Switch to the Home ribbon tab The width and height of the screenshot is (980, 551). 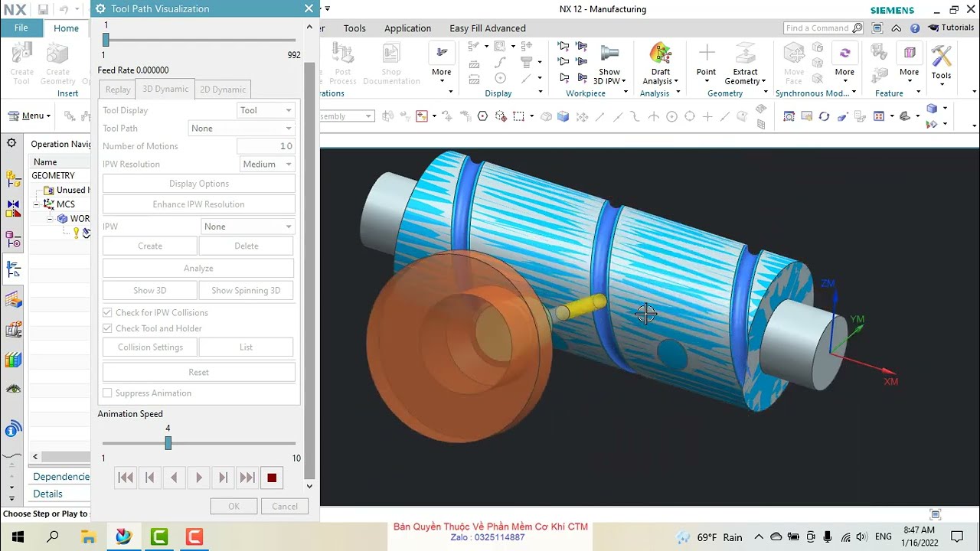tap(66, 28)
